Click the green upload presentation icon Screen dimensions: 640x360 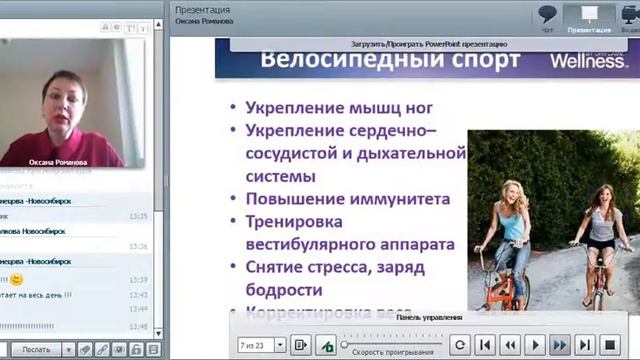point(327,345)
